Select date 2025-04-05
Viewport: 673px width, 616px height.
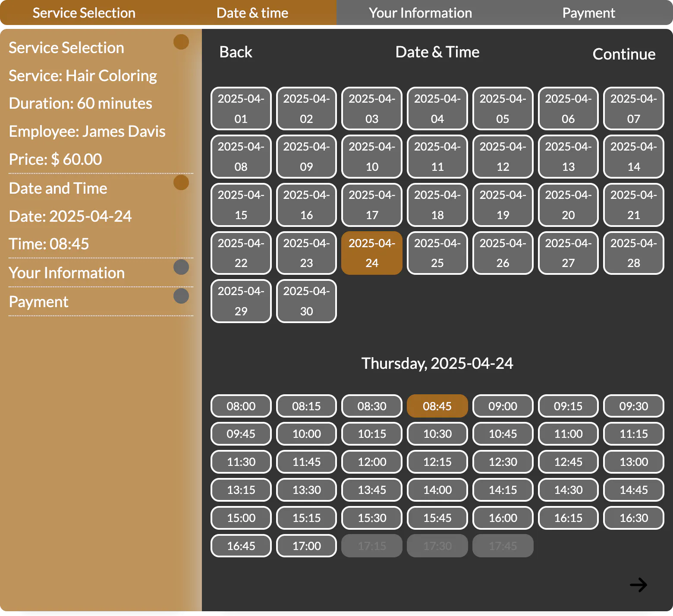click(x=503, y=109)
